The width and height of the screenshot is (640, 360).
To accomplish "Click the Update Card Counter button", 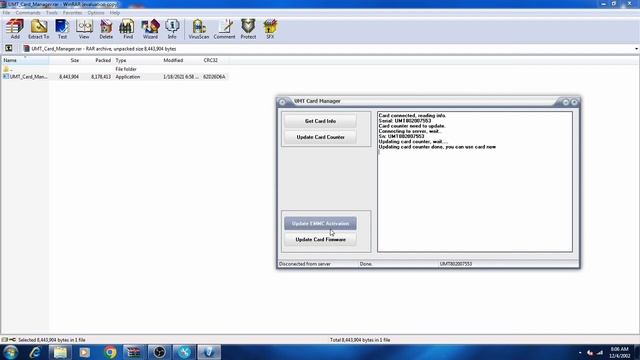I will [320, 137].
